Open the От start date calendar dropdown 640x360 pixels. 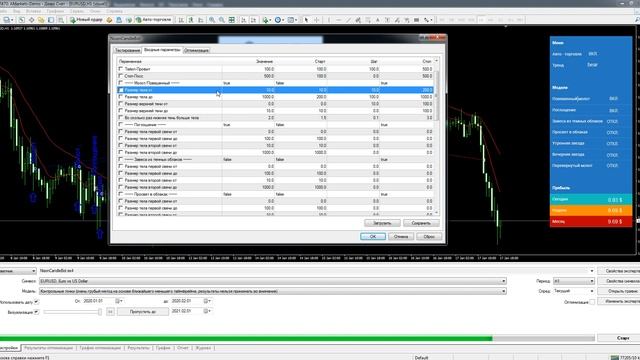click(119, 301)
